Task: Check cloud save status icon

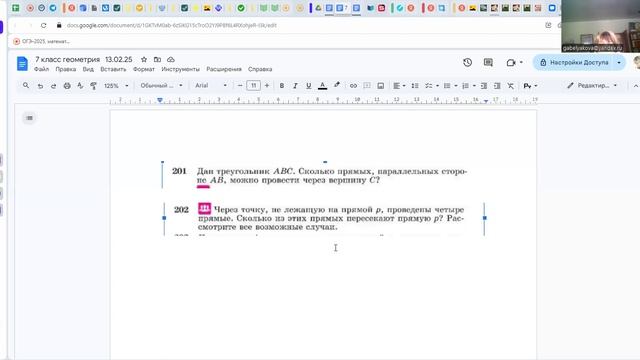Action: pyautogui.click(x=171, y=60)
